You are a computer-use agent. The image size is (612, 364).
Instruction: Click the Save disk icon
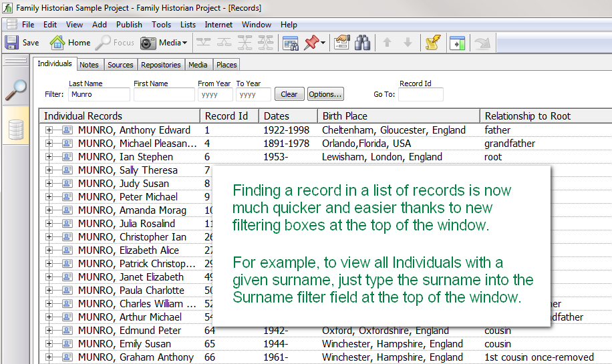pyautogui.click(x=12, y=43)
